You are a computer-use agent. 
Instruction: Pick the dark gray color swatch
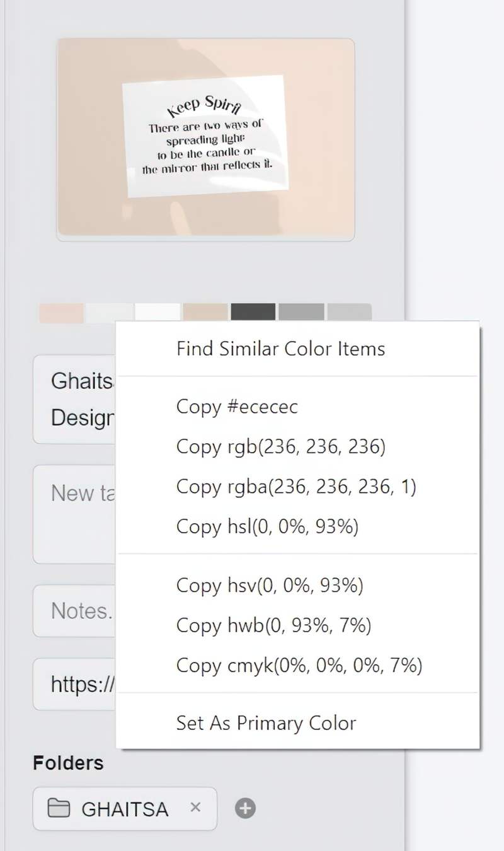point(253,312)
